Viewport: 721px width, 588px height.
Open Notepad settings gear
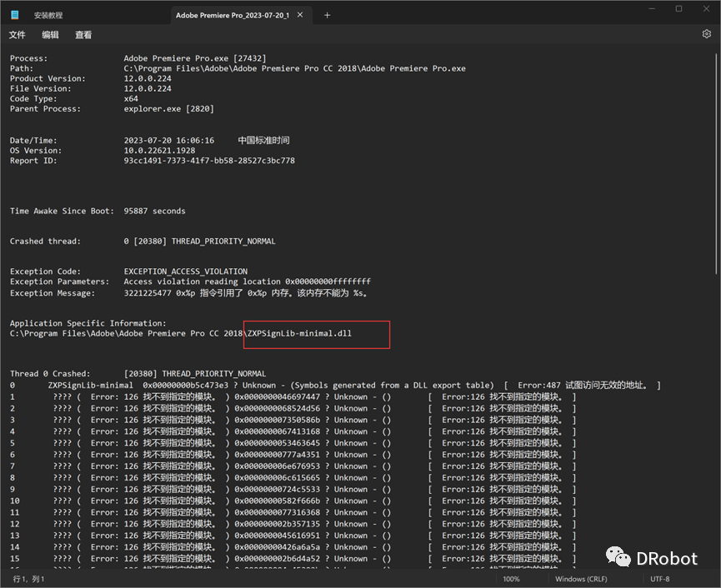tap(706, 34)
